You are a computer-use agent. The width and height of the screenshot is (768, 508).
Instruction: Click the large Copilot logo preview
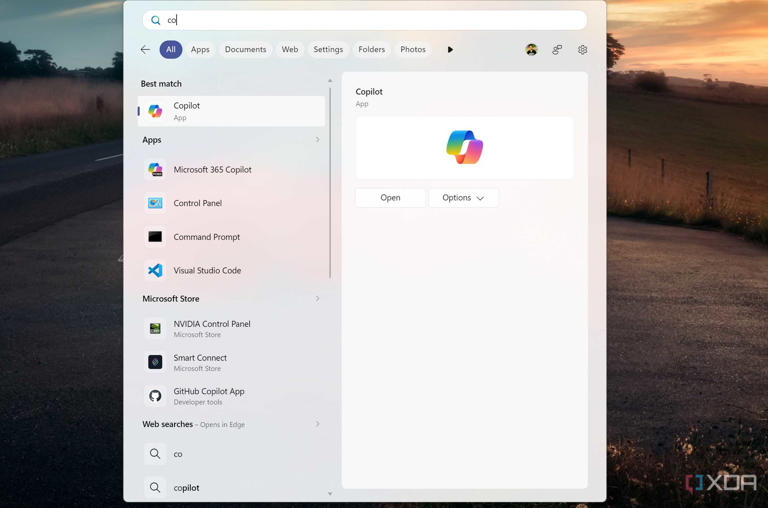click(x=464, y=147)
